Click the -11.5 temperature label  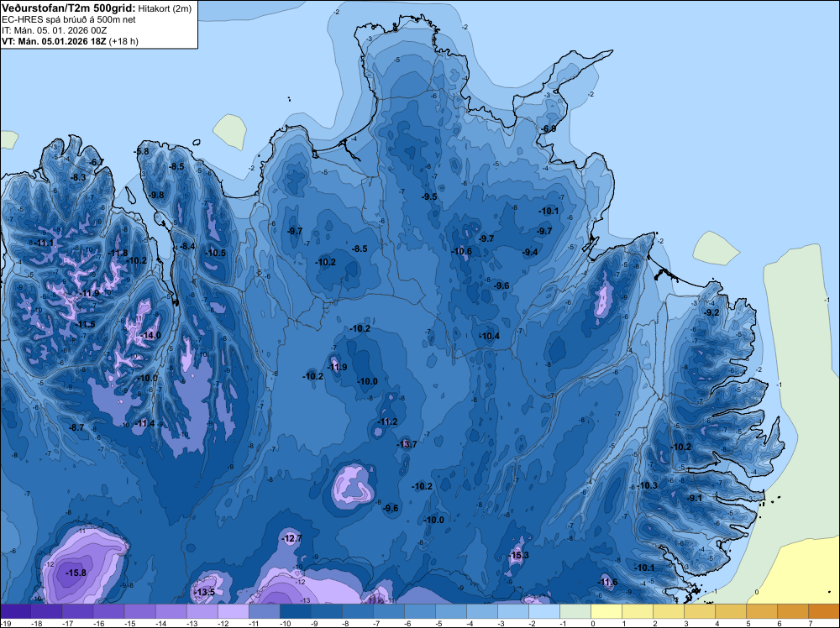[86, 324]
